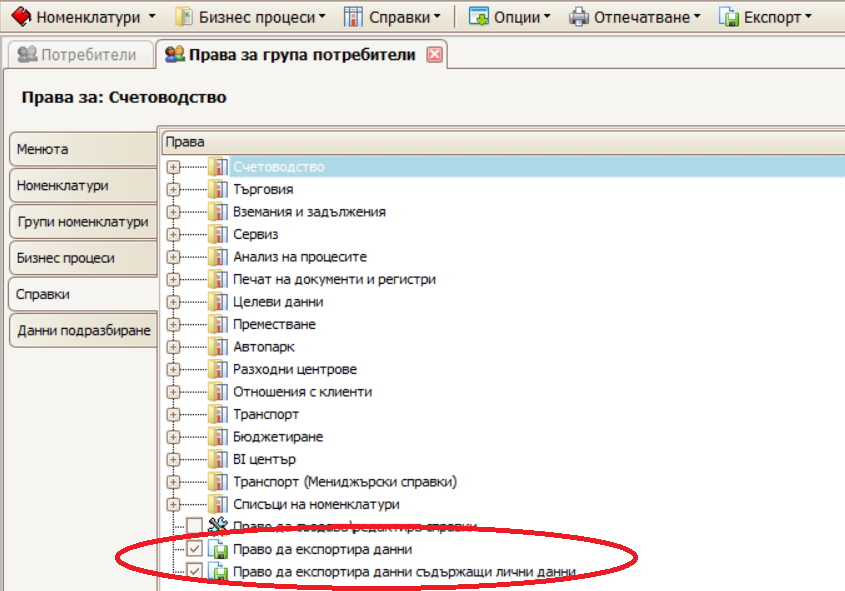This screenshot has height=591, width=845.
Task: Uncheck export rights for personal data
Action: pyautogui.click(x=194, y=572)
